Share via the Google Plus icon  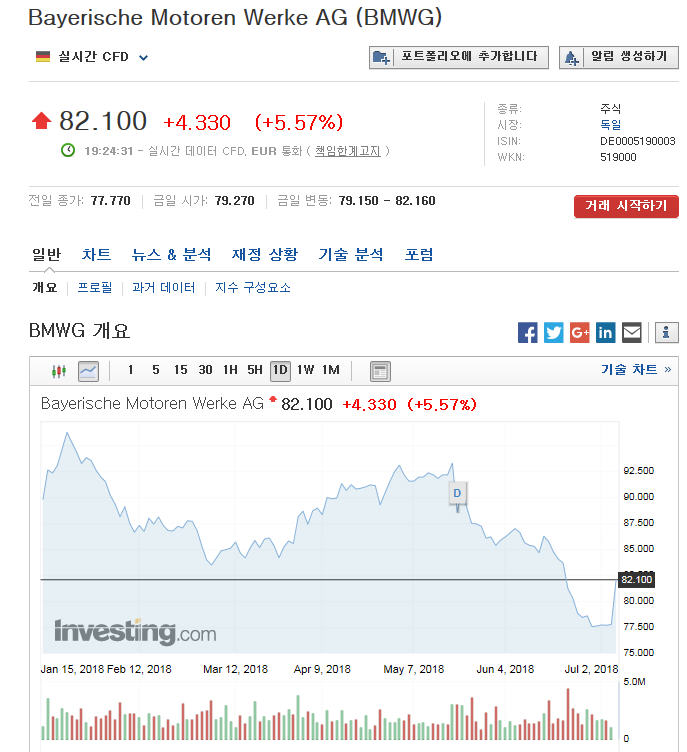(x=580, y=333)
